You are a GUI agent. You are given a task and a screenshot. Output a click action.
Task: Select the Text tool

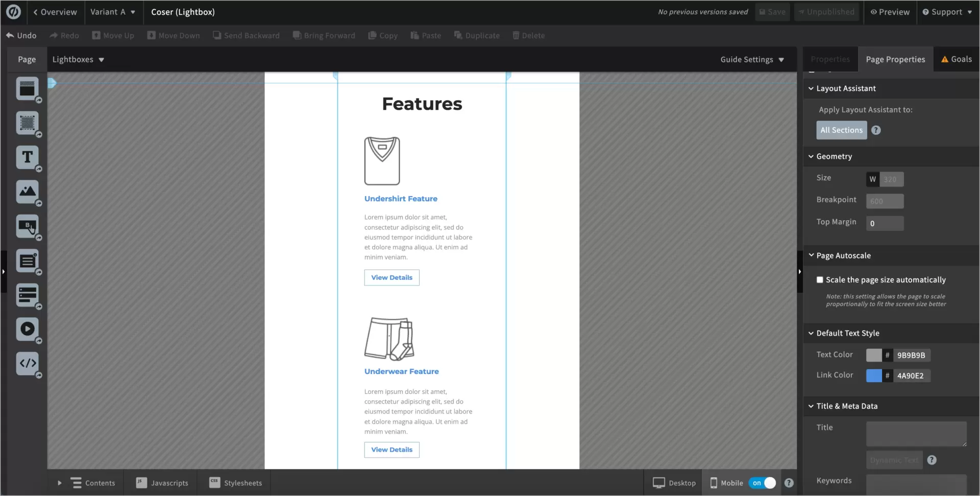click(x=28, y=157)
